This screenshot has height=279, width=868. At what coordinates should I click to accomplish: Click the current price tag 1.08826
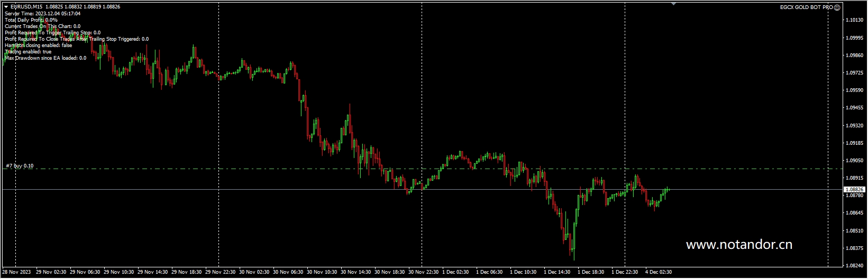[x=854, y=189]
